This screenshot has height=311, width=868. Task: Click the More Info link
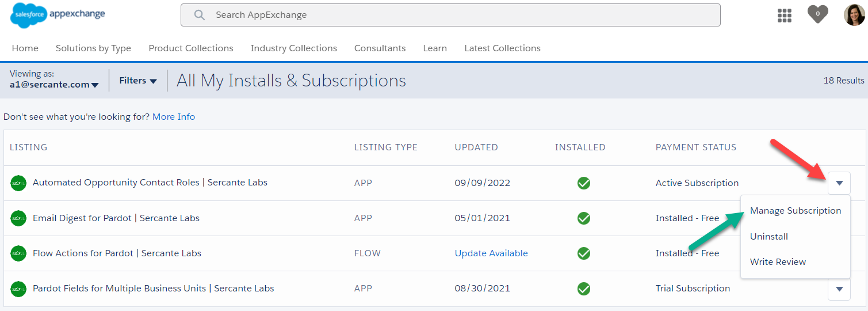pos(174,117)
